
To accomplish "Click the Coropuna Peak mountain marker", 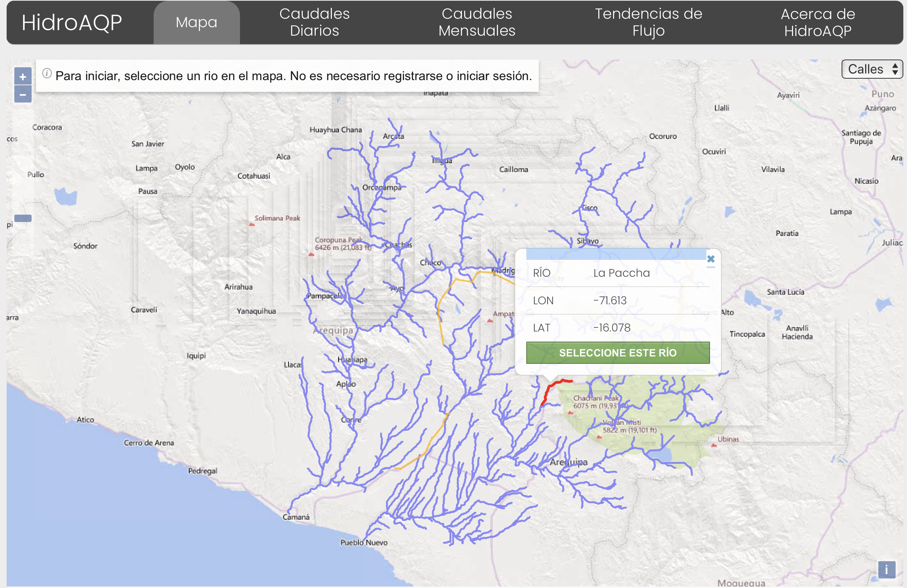I will (311, 254).
